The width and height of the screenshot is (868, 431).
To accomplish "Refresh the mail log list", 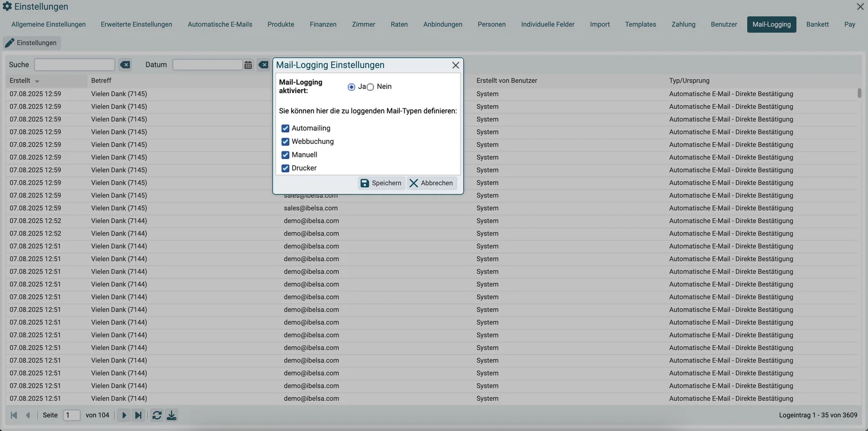I will coord(157,415).
